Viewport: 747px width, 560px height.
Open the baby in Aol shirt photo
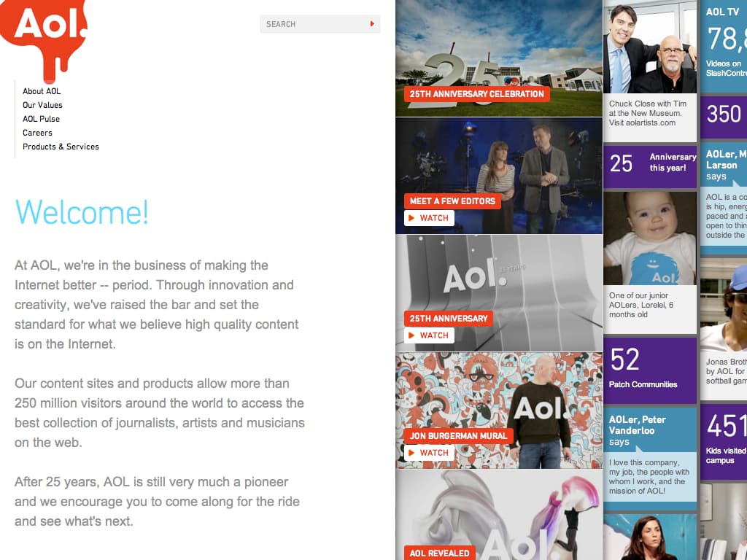(x=650, y=238)
